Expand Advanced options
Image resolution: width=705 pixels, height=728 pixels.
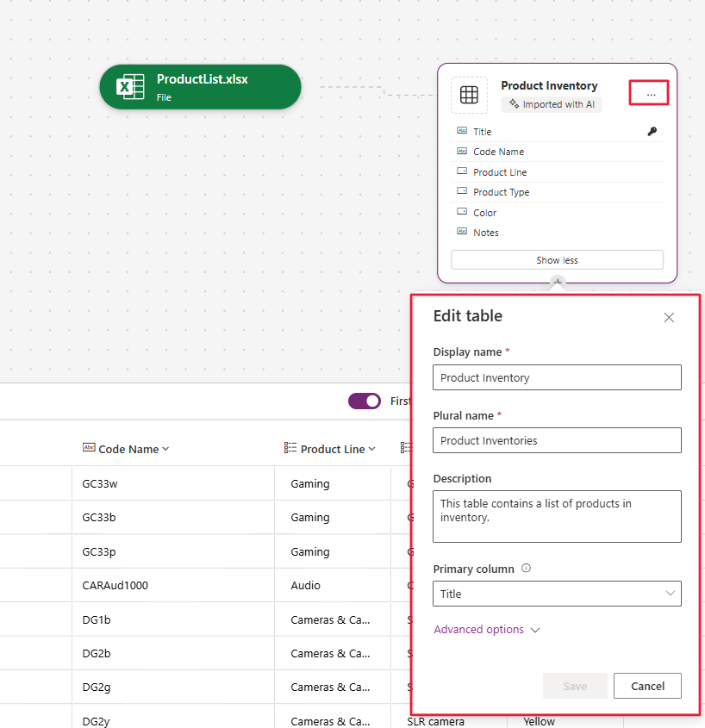487,630
